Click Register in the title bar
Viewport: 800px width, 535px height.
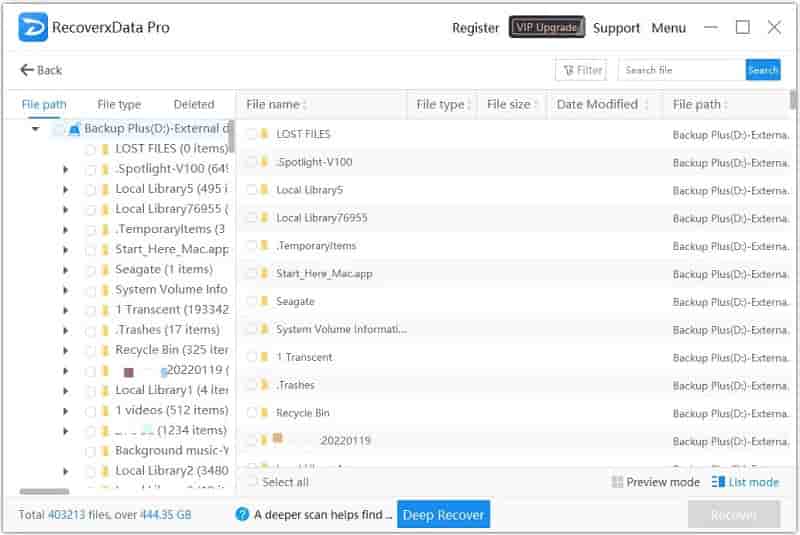(x=476, y=28)
